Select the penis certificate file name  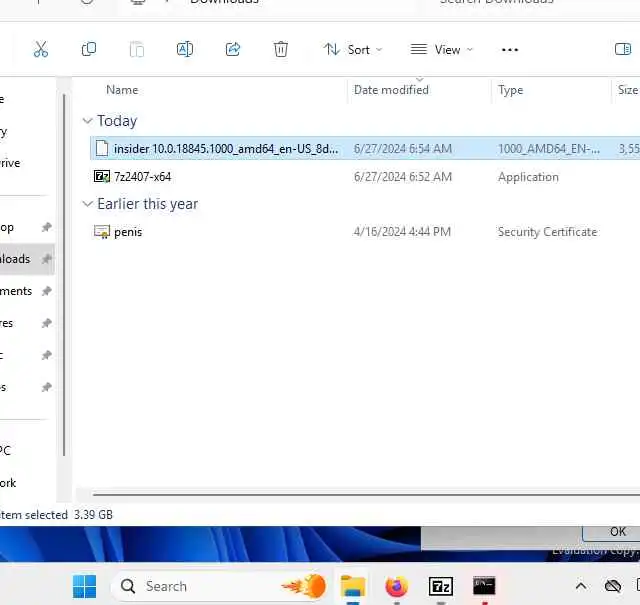(x=128, y=232)
